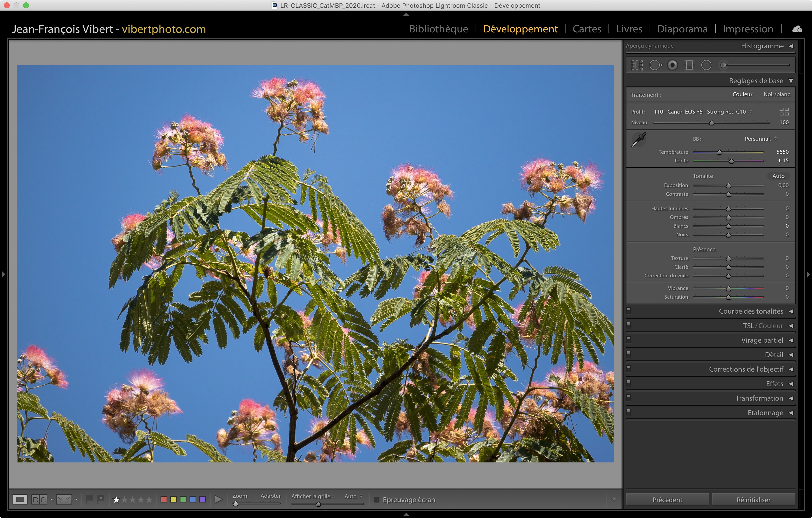The width and height of the screenshot is (812, 518).
Task: Enable the Epreuvage écran checkbox
Action: [x=377, y=499]
